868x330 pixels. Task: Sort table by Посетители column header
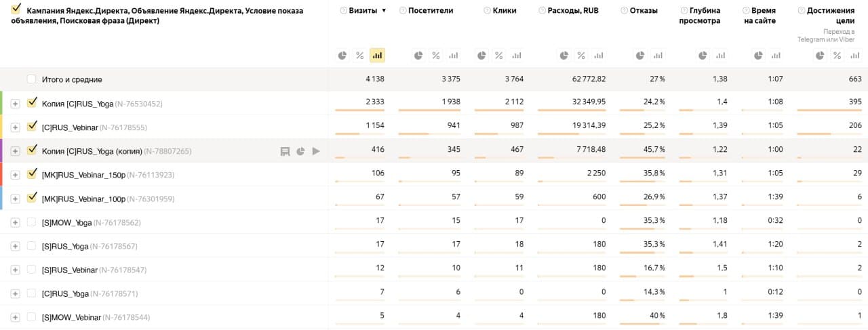pyautogui.click(x=431, y=11)
